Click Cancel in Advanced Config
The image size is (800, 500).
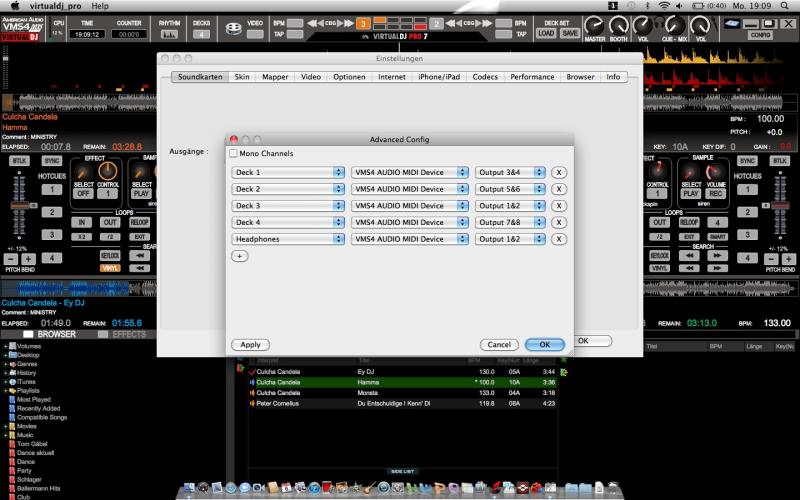(x=499, y=344)
